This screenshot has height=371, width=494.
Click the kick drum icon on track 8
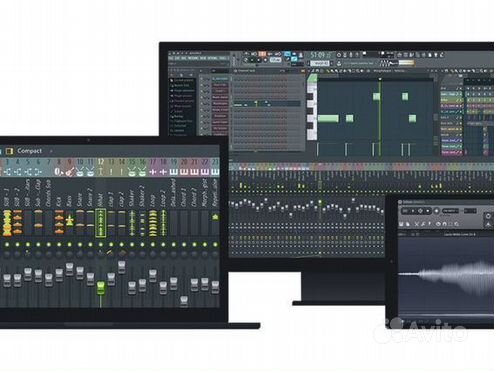59,172
